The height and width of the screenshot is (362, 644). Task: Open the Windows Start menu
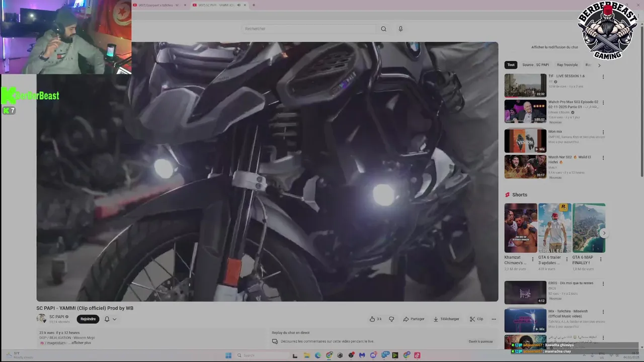(x=228, y=355)
